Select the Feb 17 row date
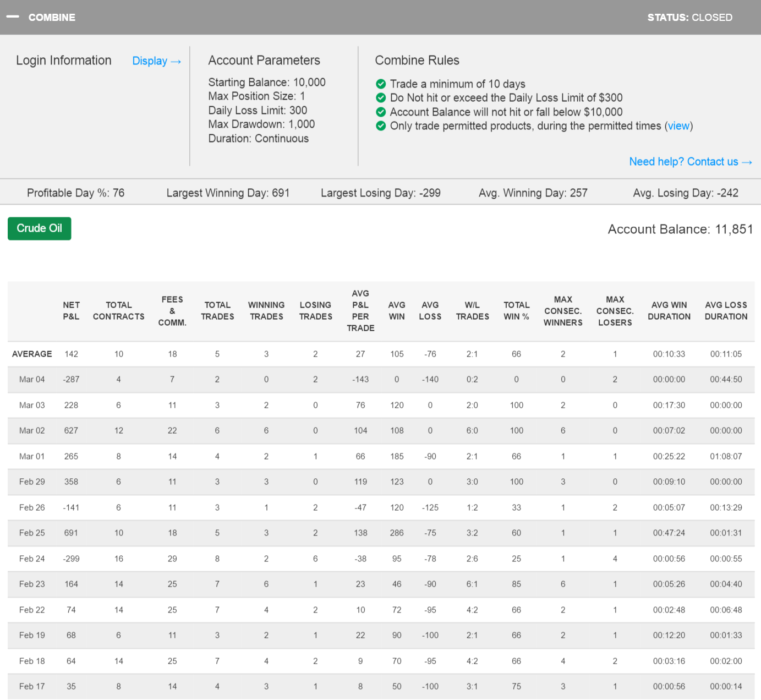 click(x=32, y=686)
